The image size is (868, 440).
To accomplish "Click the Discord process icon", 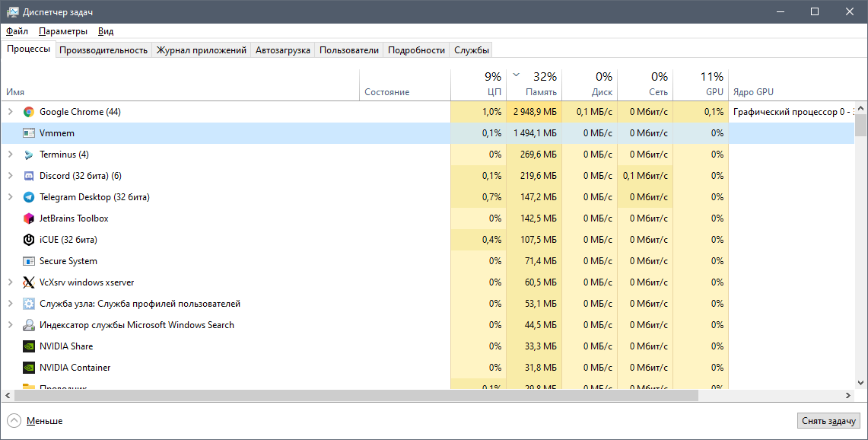I will point(29,176).
